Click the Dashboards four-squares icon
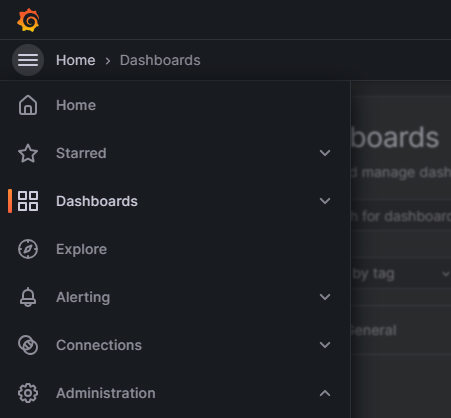This screenshot has width=451, height=418. click(x=28, y=201)
